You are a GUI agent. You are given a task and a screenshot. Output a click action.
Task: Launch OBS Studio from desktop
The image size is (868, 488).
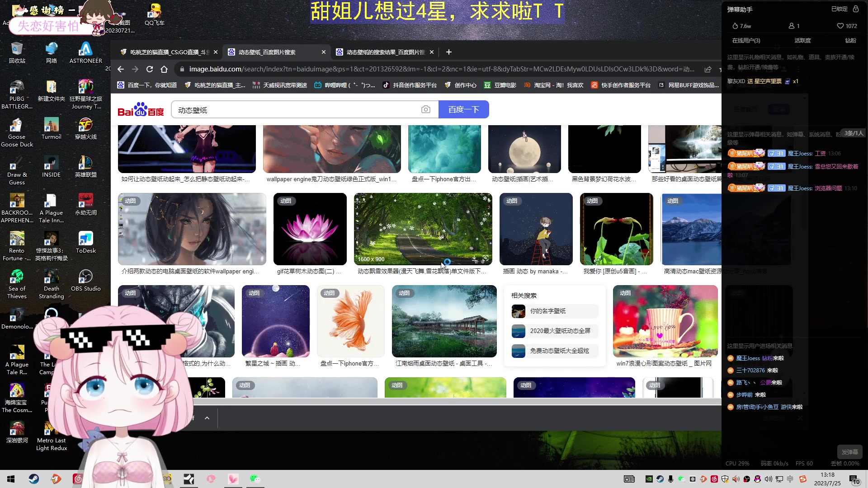pos(85,281)
